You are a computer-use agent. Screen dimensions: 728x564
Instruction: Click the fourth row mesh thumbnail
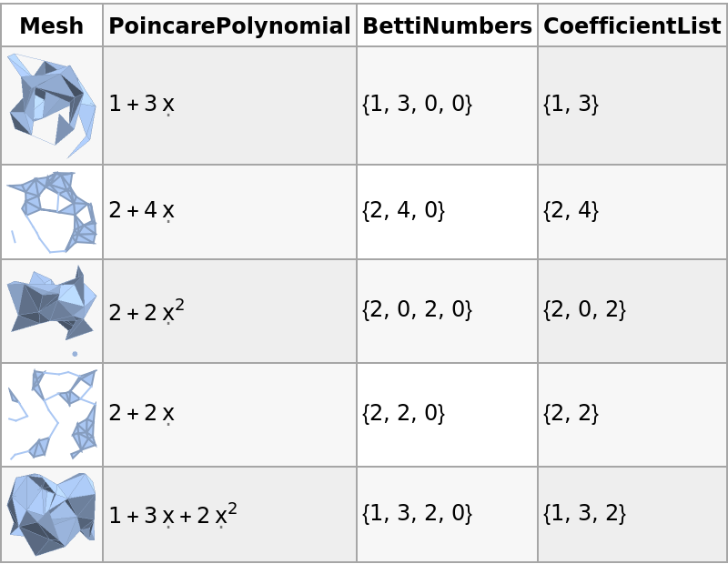(52, 415)
